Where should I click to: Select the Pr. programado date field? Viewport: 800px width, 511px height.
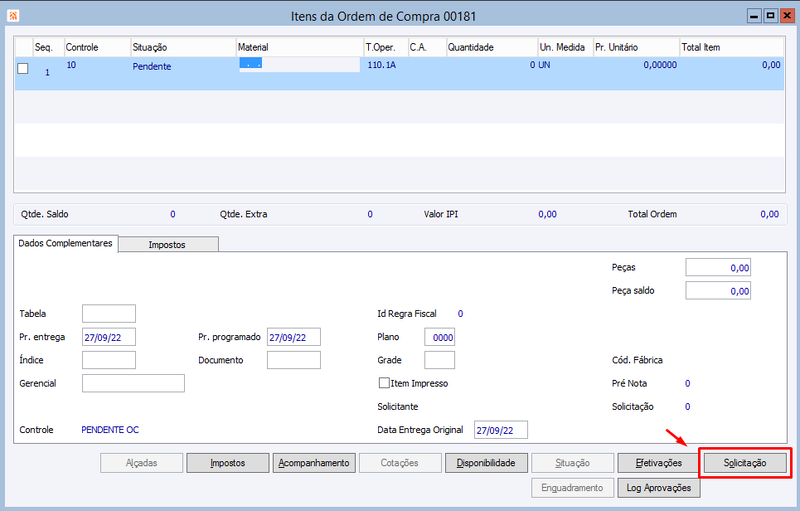tap(294, 337)
